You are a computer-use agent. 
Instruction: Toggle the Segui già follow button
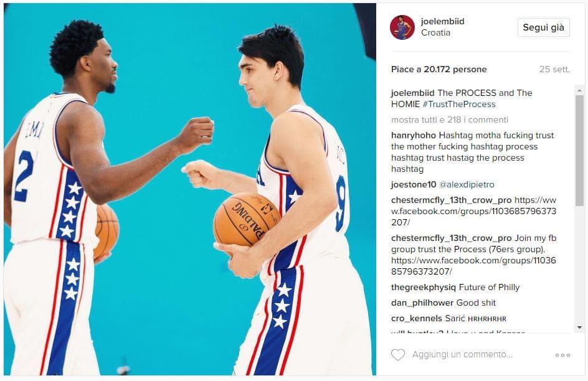coord(543,27)
